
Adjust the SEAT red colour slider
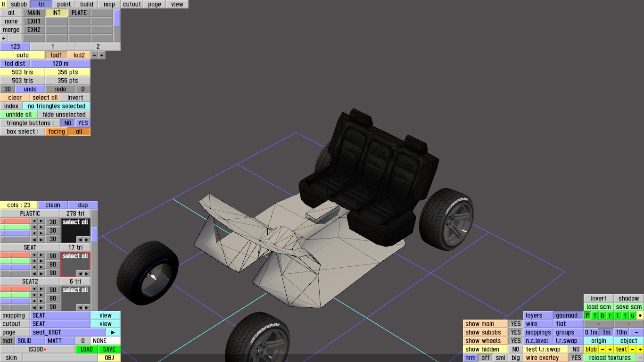click(x=15, y=256)
